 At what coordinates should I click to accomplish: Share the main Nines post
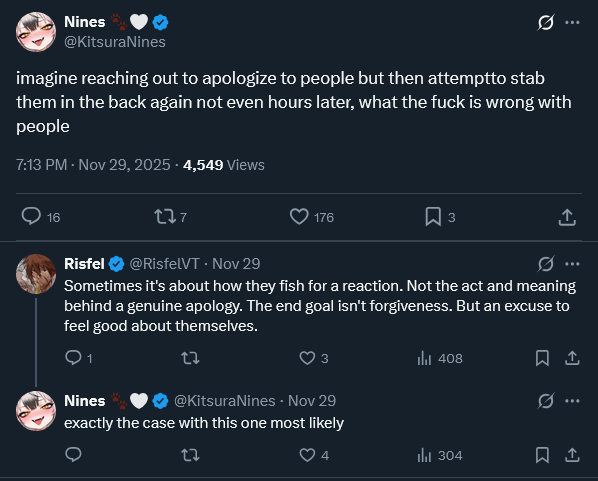click(567, 217)
